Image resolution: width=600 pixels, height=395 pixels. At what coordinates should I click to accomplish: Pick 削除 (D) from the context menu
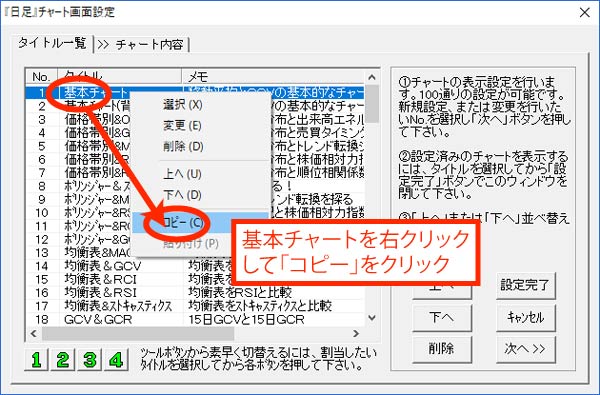[x=183, y=146]
